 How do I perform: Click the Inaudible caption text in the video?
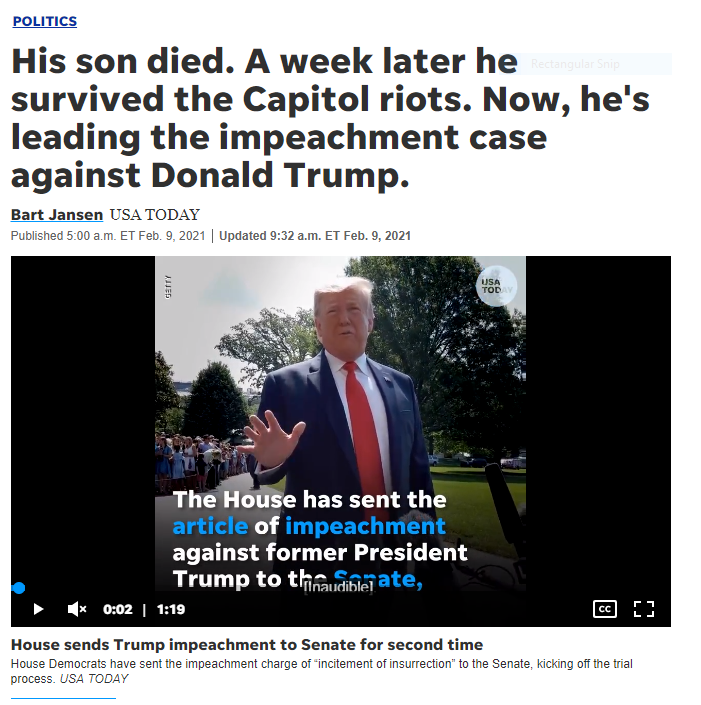(339, 587)
